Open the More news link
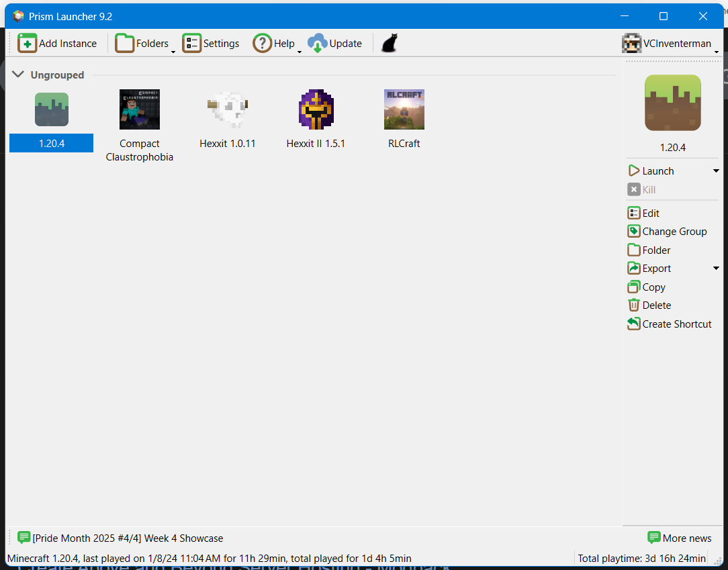The width and height of the screenshot is (728, 570). (679, 538)
